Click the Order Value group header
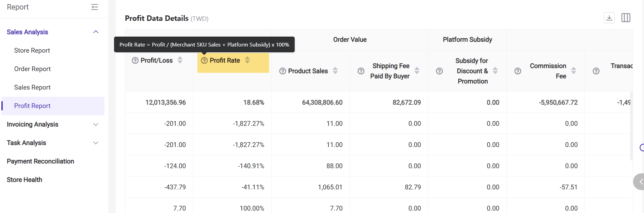The image size is (644, 213). click(350, 40)
